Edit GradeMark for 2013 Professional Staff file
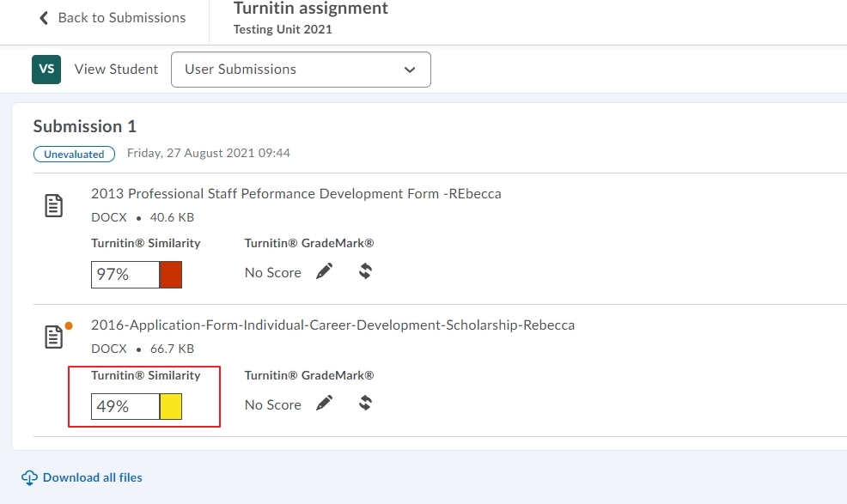The height and width of the screenshot is (504, 847). pos(324,271)
